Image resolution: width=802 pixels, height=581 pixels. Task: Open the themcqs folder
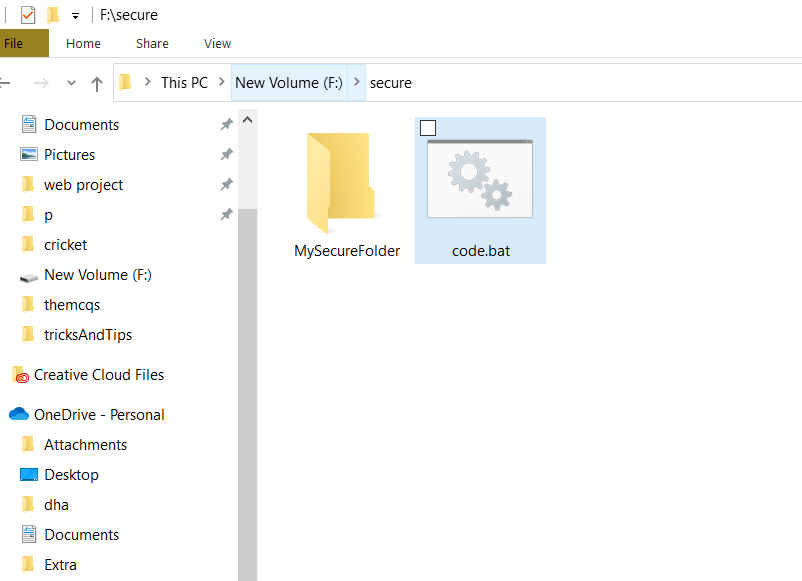(x=72, y=305)
